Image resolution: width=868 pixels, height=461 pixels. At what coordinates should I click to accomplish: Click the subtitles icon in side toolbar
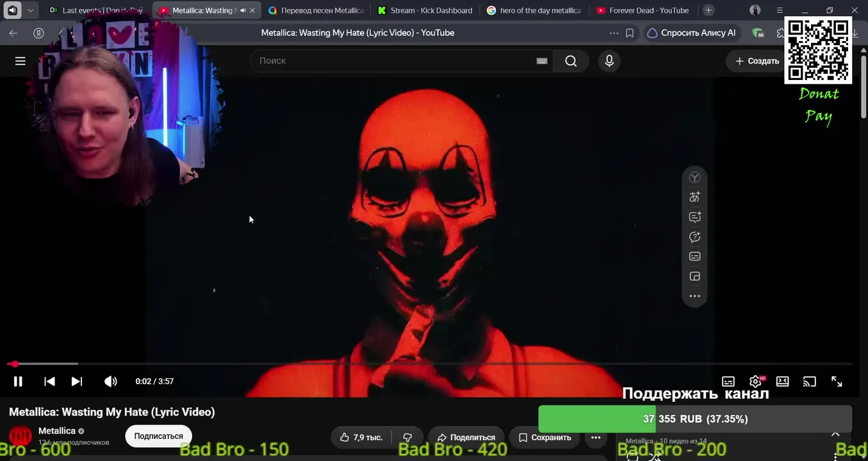[694, 257]
